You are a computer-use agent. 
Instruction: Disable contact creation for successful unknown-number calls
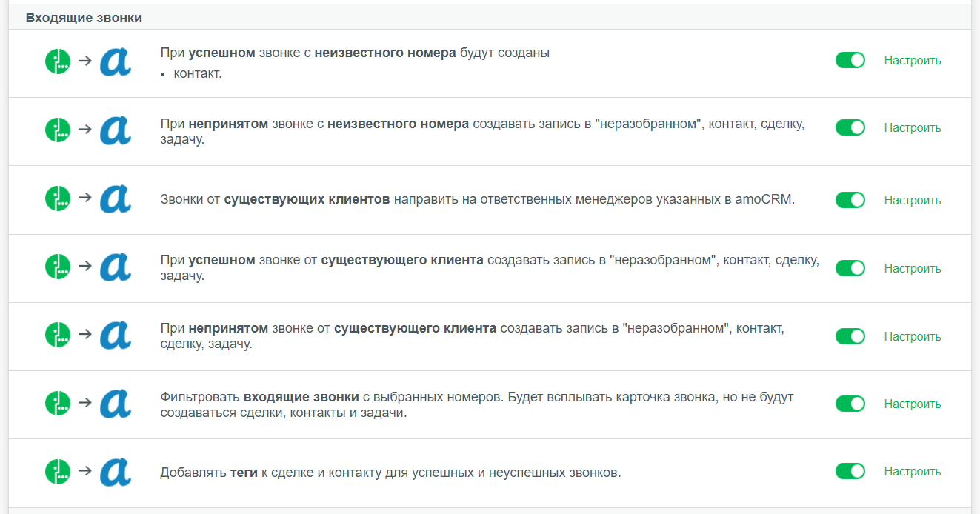point(850,61)
